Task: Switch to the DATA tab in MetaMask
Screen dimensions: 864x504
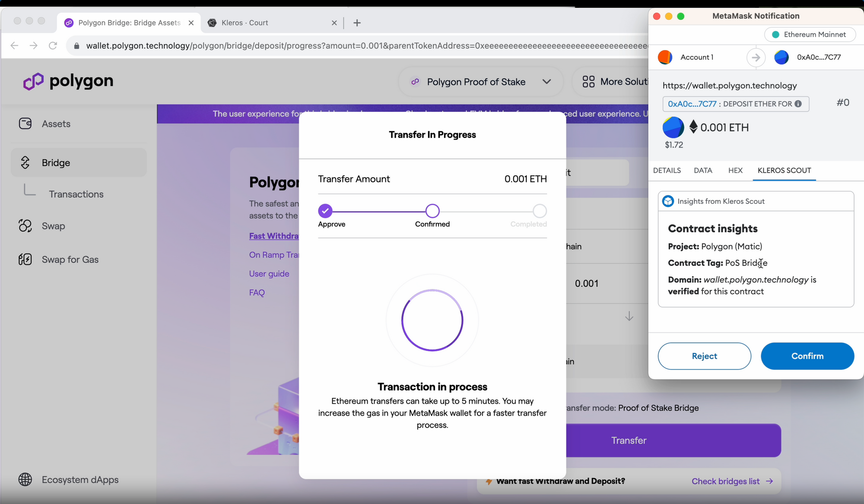Action: (703, 170)
